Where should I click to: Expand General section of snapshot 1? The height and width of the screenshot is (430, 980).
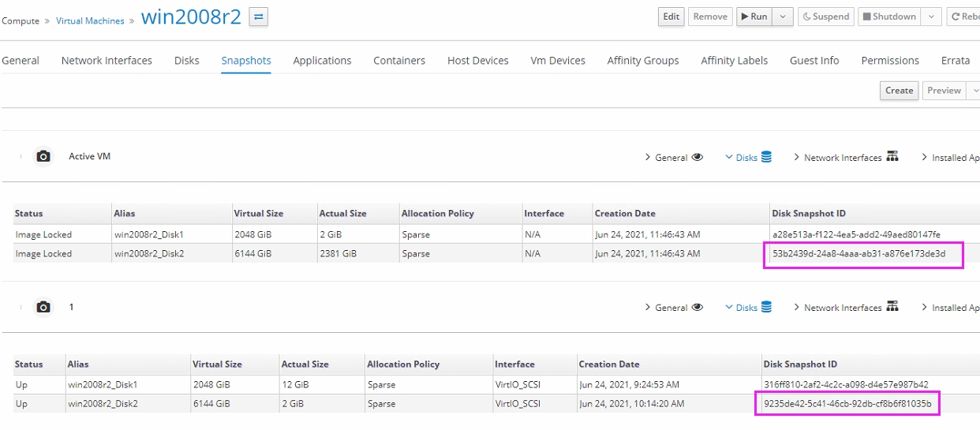pos(666,308)
